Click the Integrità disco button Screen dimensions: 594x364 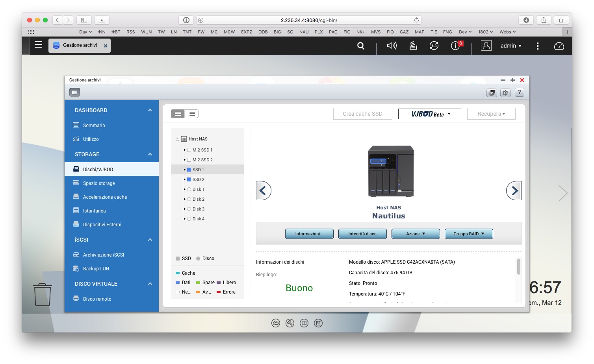pyautogui.click(x=362, y=234)
